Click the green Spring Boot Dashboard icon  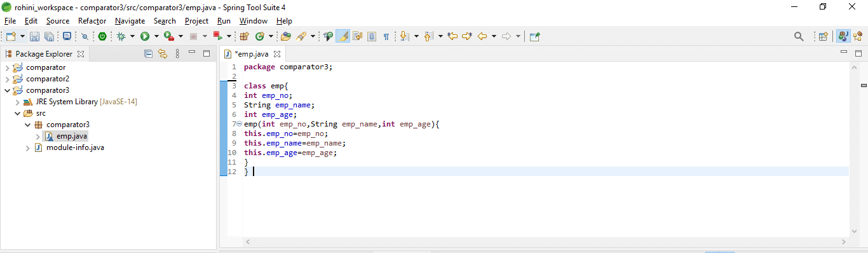102,37
